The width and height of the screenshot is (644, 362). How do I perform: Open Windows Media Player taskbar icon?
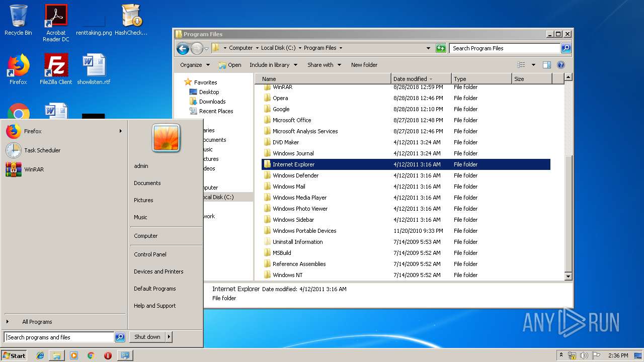(74, 355)
